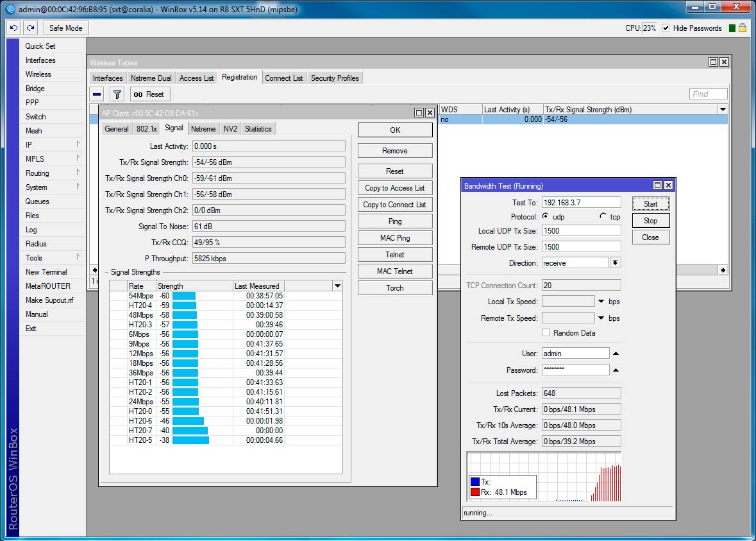Click the green status indicator square
This screenshot has width=756, height=541.
732,28
